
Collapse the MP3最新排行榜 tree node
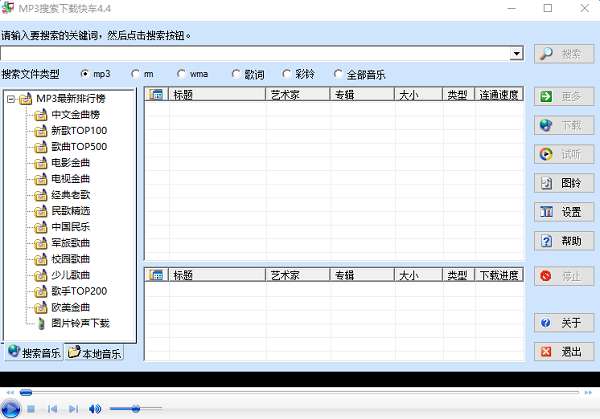(11, 99)
